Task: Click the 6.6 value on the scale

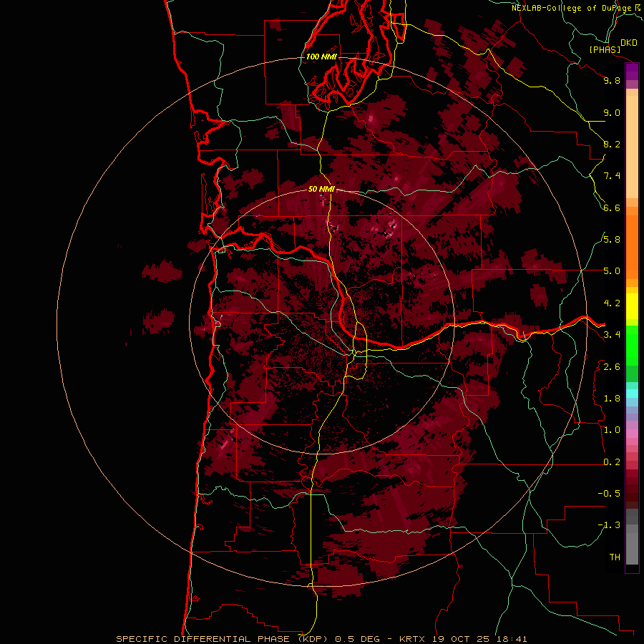Action: pyautogui.click(x=612, y=208)
